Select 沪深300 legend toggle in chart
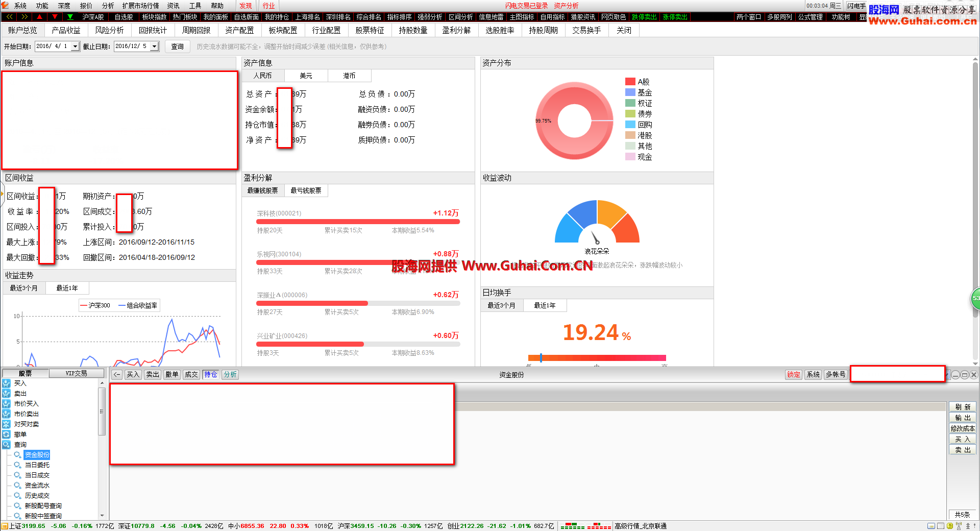The height and width of the screenshot is (531, 980). click(95, 305)
